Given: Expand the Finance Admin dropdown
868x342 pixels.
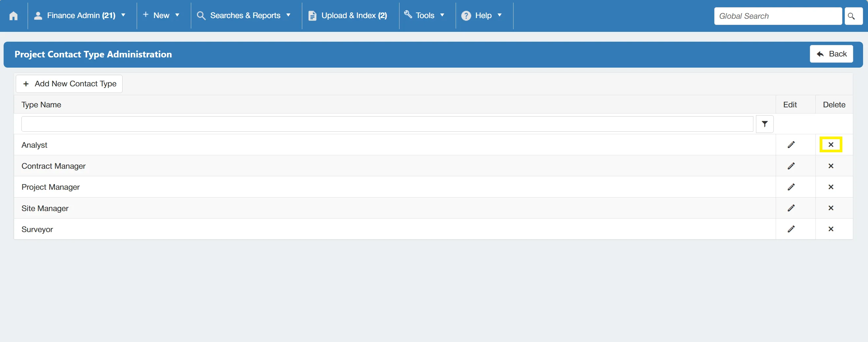Looking at the screenshot, I should 80,15.
